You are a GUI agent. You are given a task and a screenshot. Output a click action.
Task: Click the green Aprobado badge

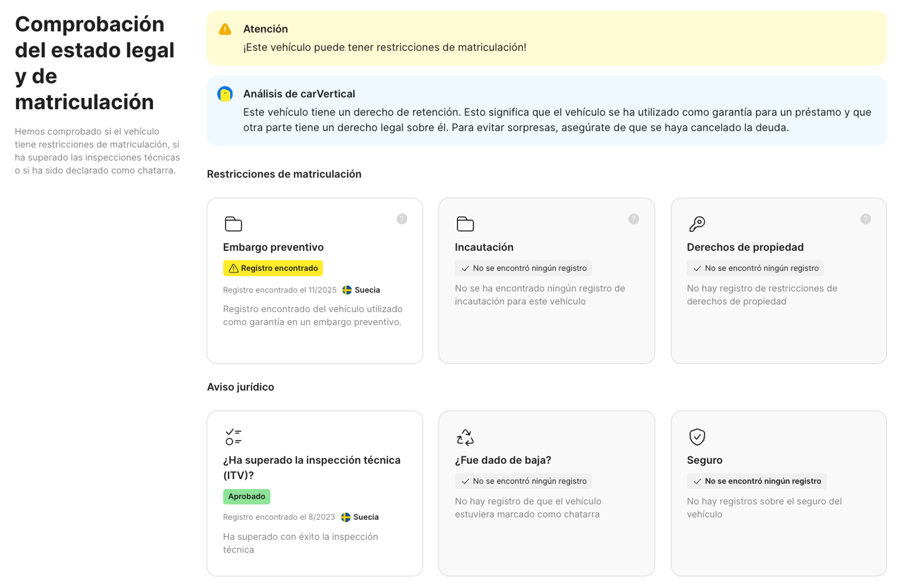[x=246, y=497]
